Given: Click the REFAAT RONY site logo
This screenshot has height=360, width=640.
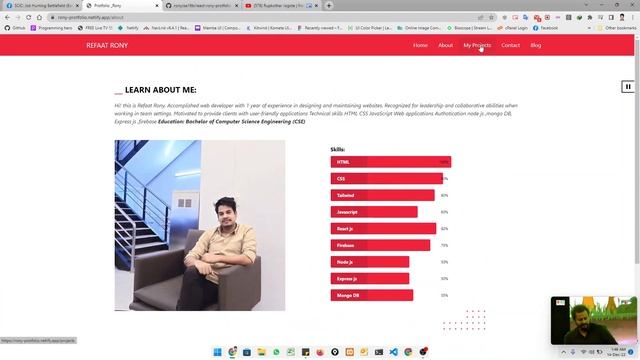Looking at the screenshot, I should [x=107, y=45].
